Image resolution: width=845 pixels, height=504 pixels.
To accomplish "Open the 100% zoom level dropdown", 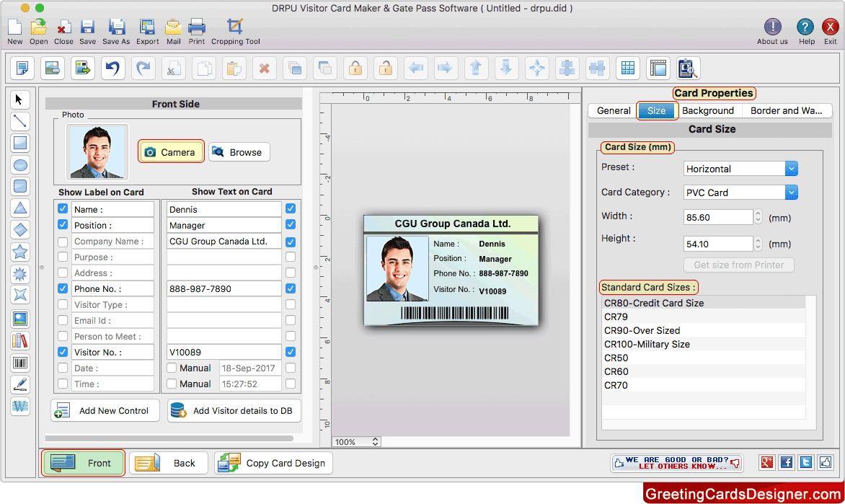I will coord(356,442).
